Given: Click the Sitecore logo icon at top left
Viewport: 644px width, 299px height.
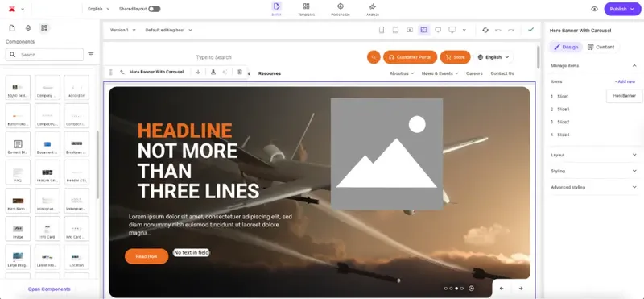Looking at the screenshot, I should point(12,9).
